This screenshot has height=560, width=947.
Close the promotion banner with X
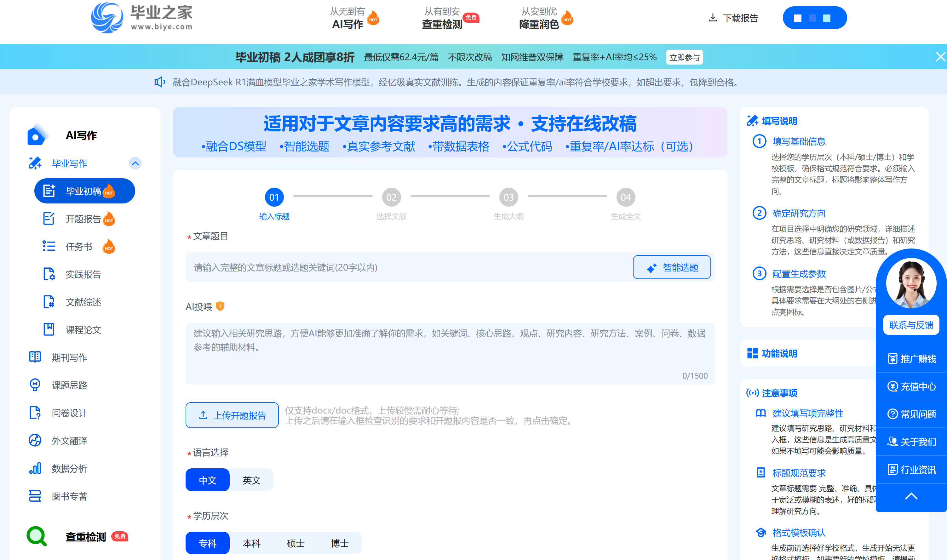pos(940,57)
